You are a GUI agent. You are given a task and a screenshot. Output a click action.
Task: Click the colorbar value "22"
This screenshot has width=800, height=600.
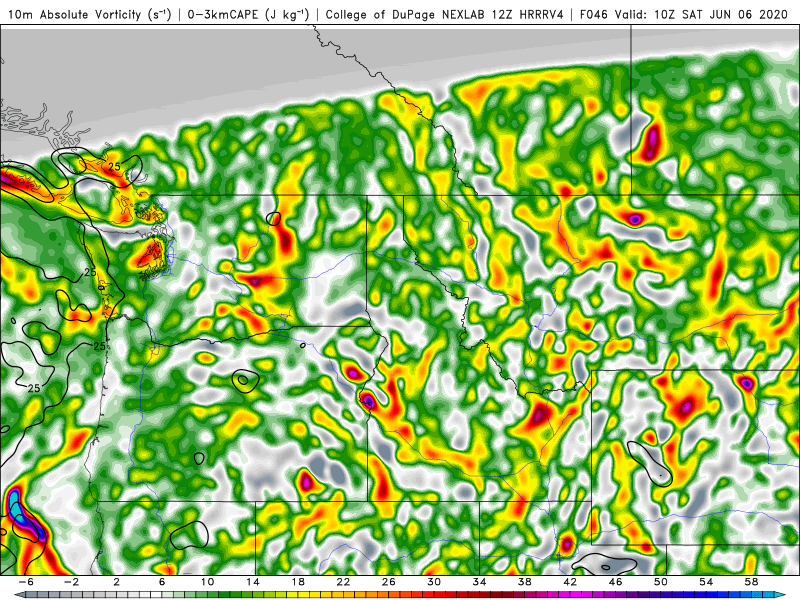click(x=343, y=582)
